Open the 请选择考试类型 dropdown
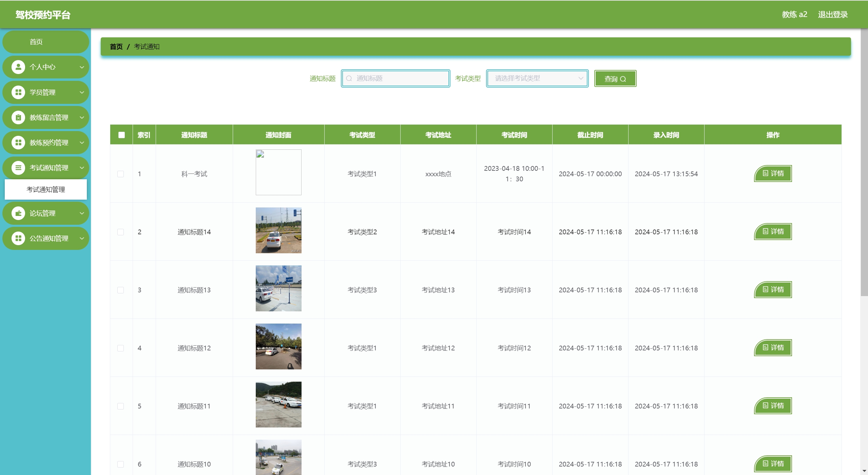Viewport: 868px width, 475px height. tap(537, 78)
